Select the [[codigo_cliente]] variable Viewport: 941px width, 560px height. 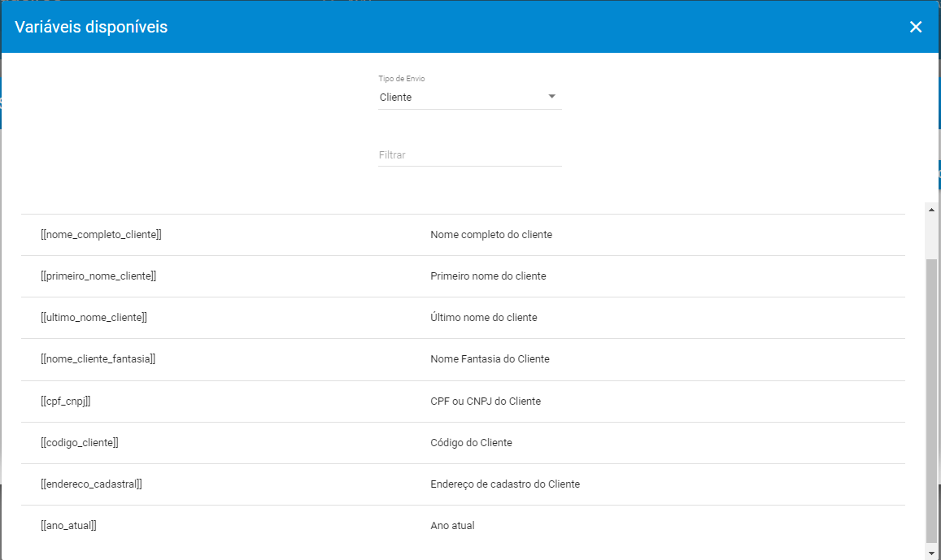pyautogui.click(x=79, y=442)
